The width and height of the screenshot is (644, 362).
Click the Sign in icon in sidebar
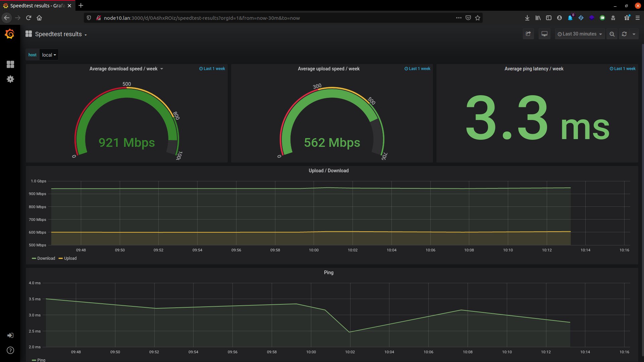[x=10, y=336]
